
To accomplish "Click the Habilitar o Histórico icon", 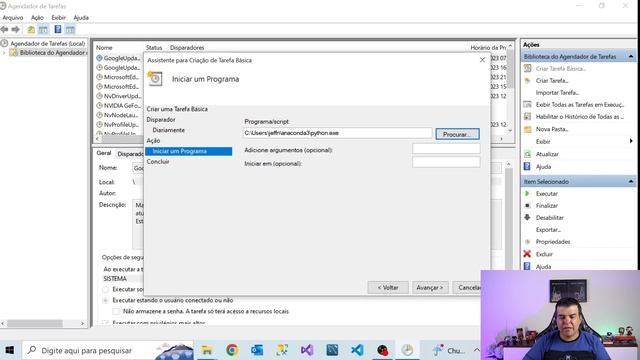I will point(527,117).
